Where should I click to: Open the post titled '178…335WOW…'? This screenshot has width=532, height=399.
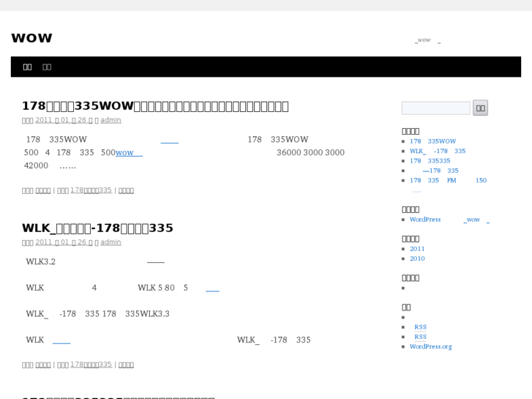pos(155,106)
